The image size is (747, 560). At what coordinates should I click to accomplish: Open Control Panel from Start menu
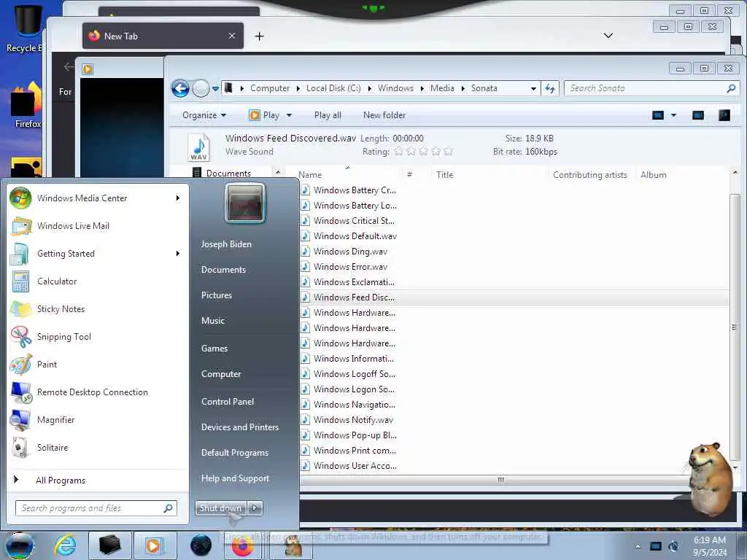[228, 402]
